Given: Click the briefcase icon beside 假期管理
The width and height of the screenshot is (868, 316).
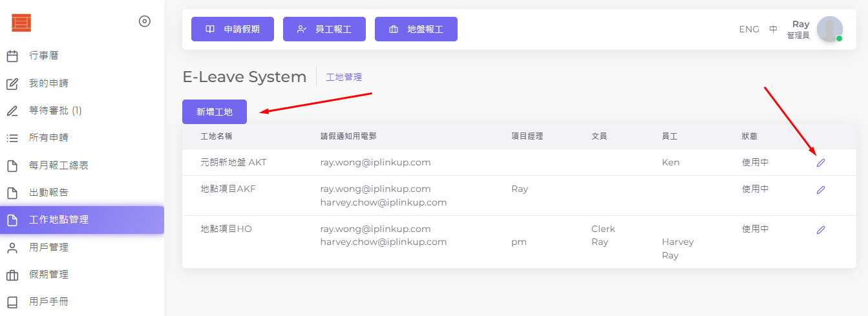Looking at the screenshot, I should click(12, 275).
